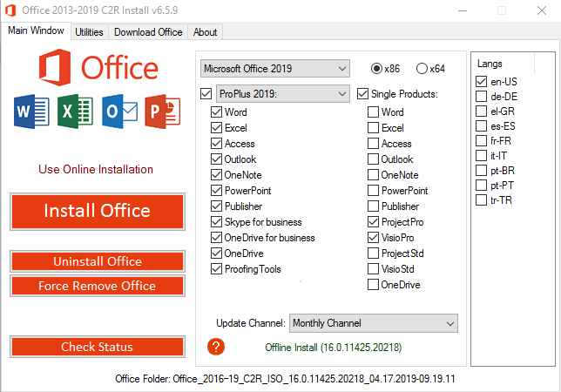Open help via orange question mark icon
The image size is (561, 392).
click(x=217, y=347)
